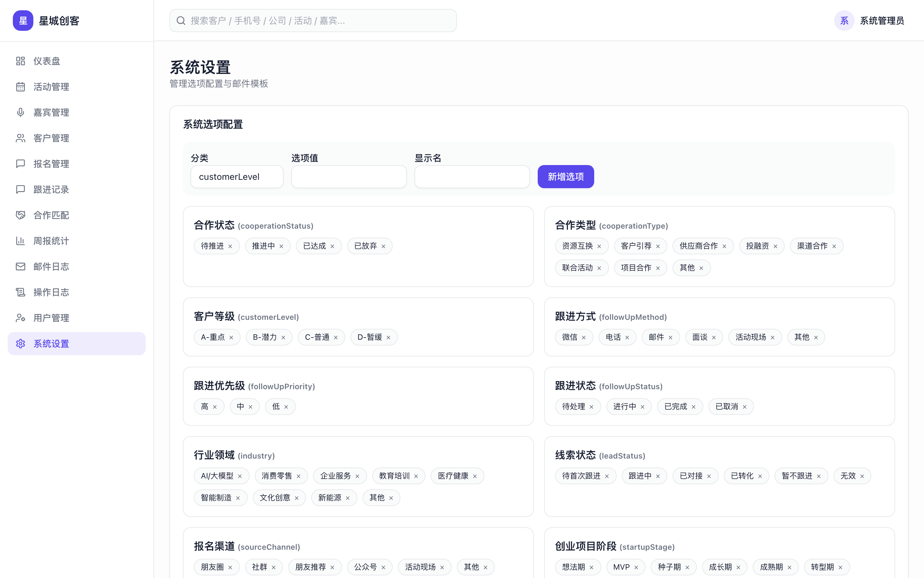The width and height of the screenshot is (924, 578).
Task: Click the 新增选项 button
Action: coord(566,177)
